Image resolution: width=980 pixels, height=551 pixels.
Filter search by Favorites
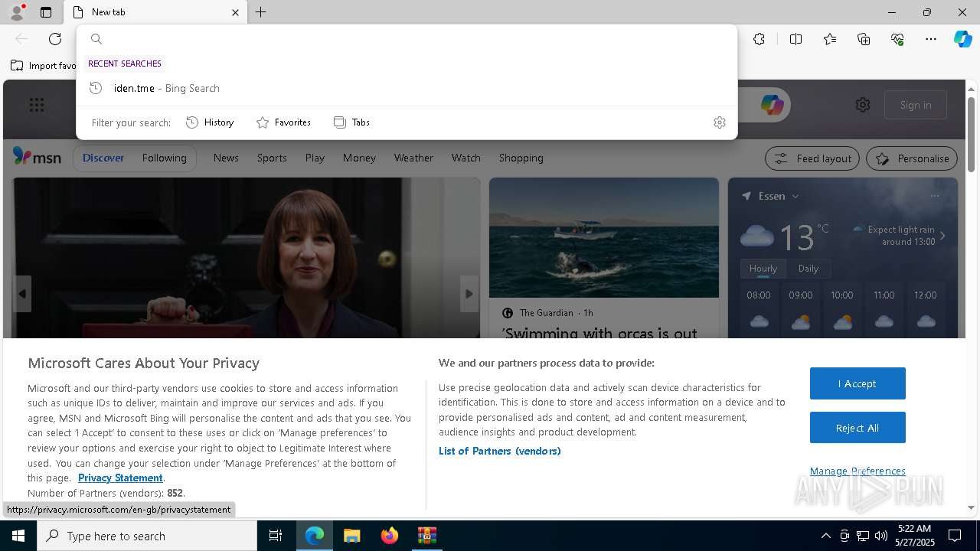(283, 122)
